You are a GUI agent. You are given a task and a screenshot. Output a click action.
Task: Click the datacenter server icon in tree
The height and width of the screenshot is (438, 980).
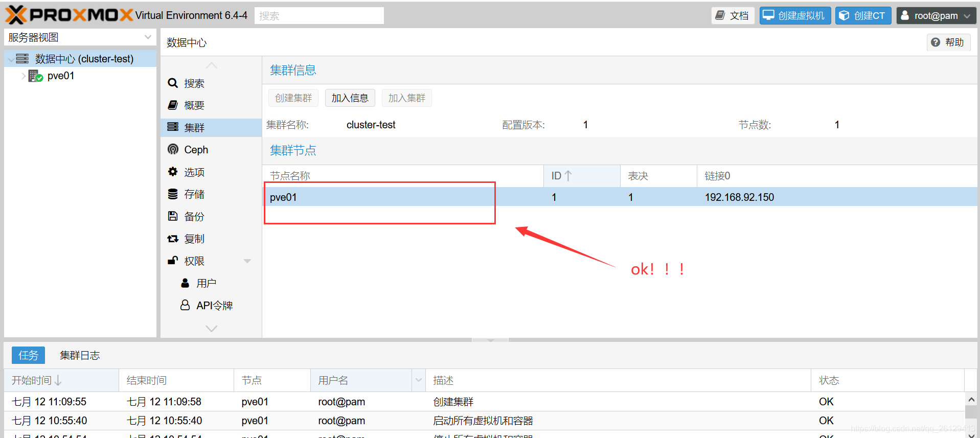[22, 59]
